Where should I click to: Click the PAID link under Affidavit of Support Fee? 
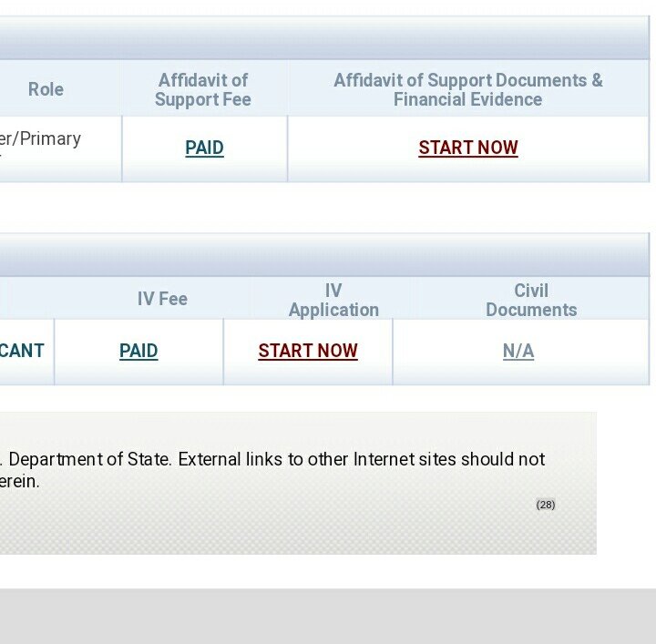coord(204,148)
